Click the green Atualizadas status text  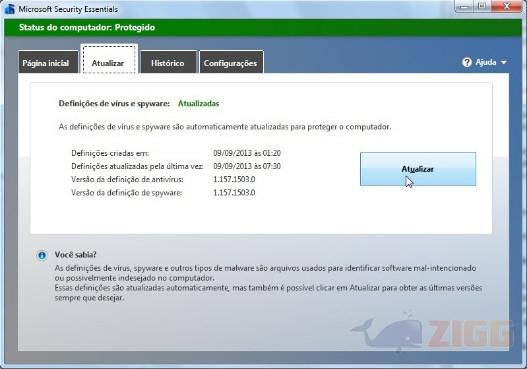point(199,104)
